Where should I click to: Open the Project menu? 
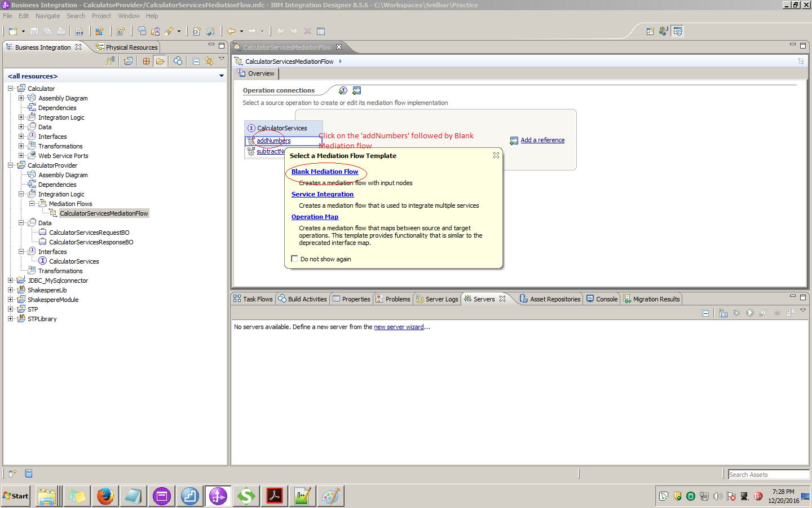pos(101,16)
